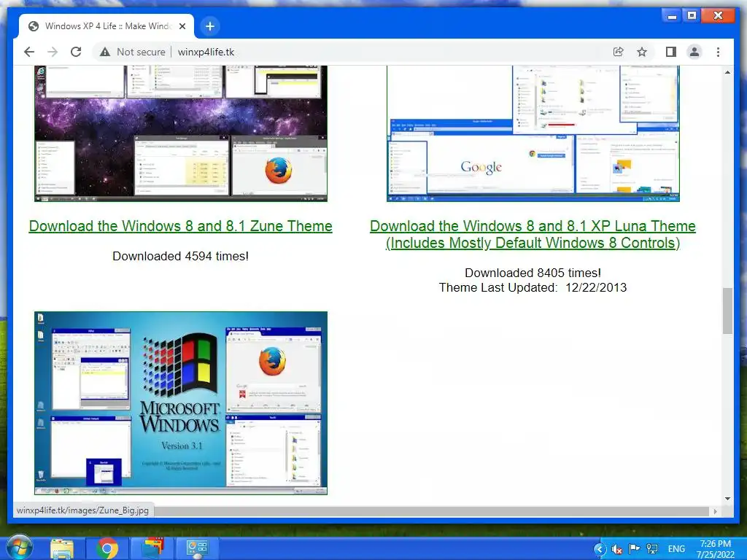Click the horizontal scrollbar right arrow
Image resolution: width=747 pixels, height=560 pixels.
point(715,511)
